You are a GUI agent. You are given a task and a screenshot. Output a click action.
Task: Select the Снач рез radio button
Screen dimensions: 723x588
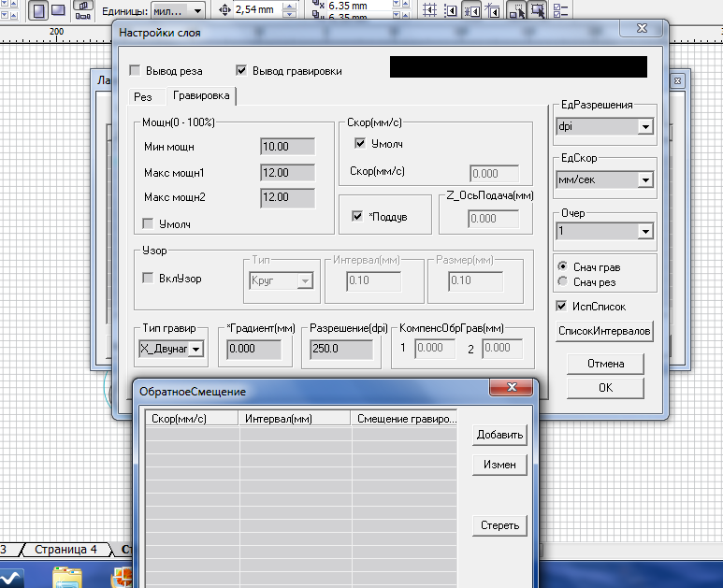pos(561,281)
